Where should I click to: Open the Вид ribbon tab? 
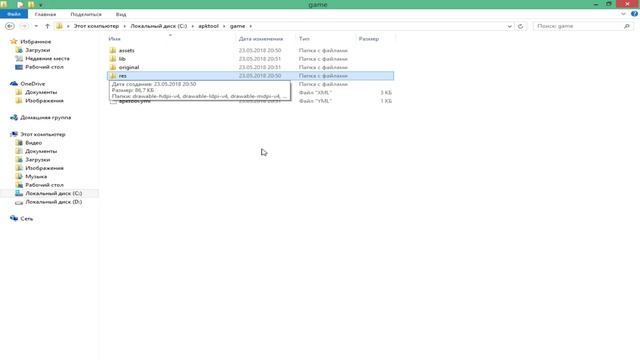(x=121, y=14)
